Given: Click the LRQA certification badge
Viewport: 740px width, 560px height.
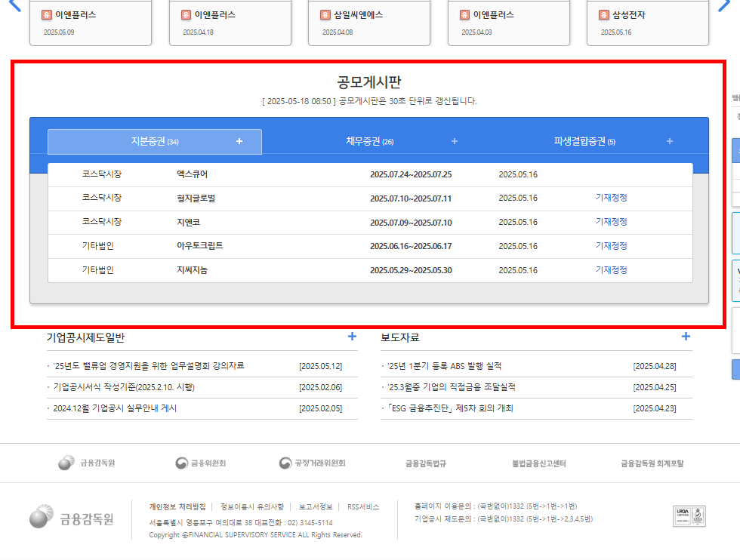Looking at the screenshot, I should (689, 515).
